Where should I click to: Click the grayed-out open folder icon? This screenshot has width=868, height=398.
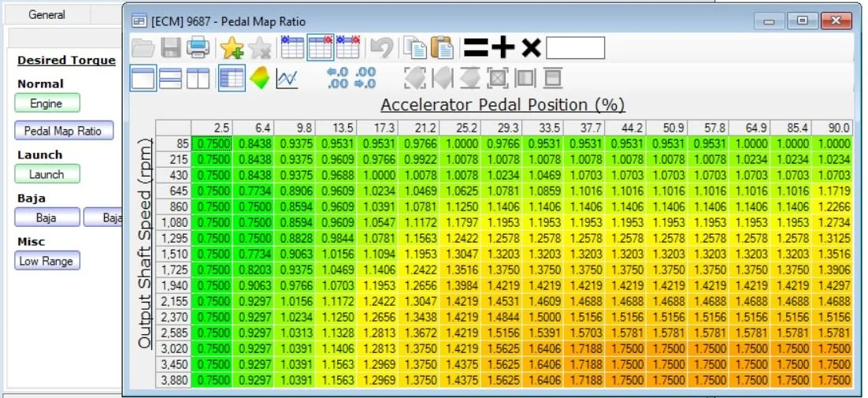(x=143, y=47)
